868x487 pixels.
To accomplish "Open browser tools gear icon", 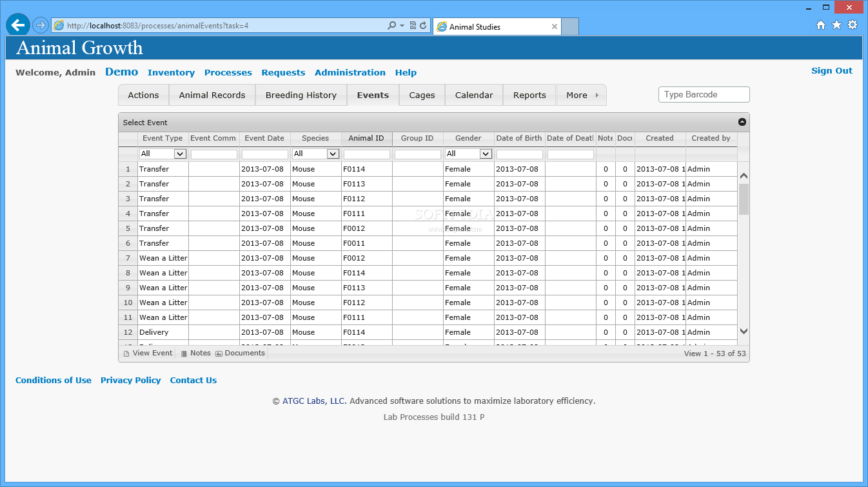I will point(853,25).
